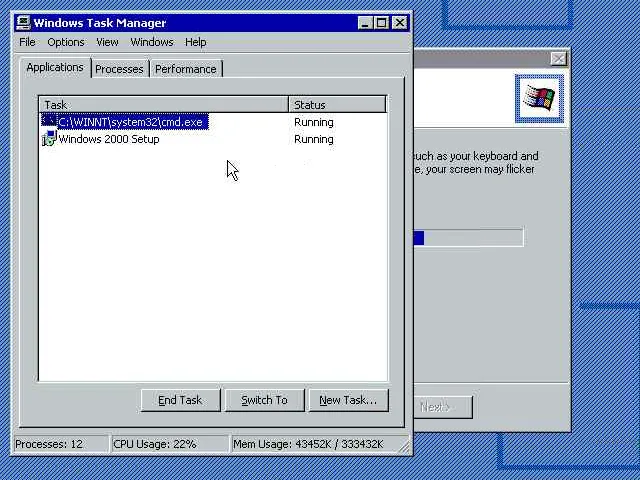Screen dimensions: 640x480
Task: Open the Windows menu
Action: 152,42
